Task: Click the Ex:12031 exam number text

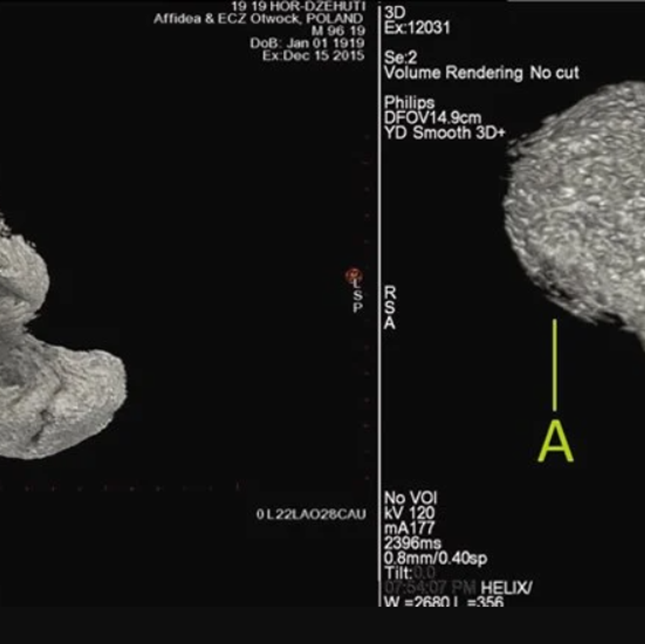Action: [x=417, y=28]
